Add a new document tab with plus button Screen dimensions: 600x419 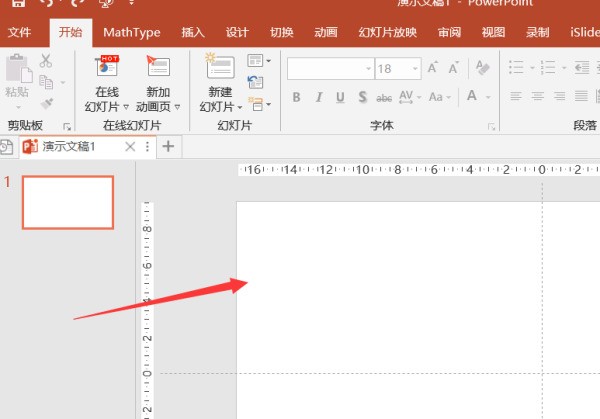click(168, 146)
